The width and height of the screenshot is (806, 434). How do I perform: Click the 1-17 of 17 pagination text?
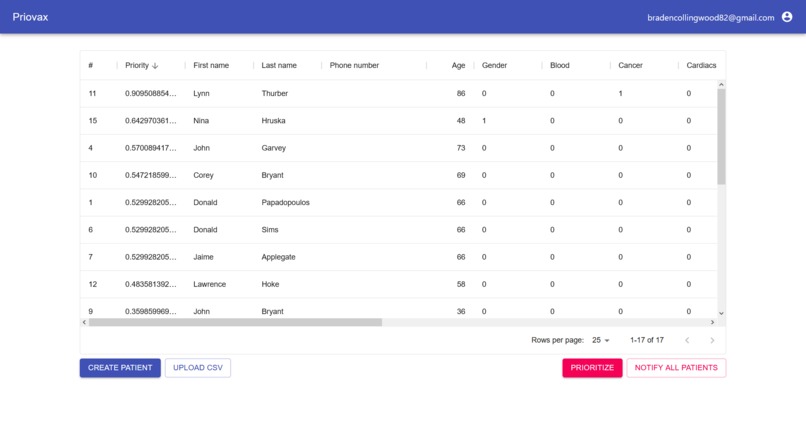coord(647,340)
